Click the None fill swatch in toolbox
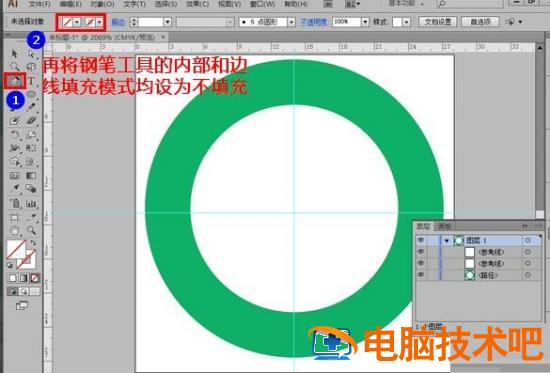 click(x=34, y=278)
